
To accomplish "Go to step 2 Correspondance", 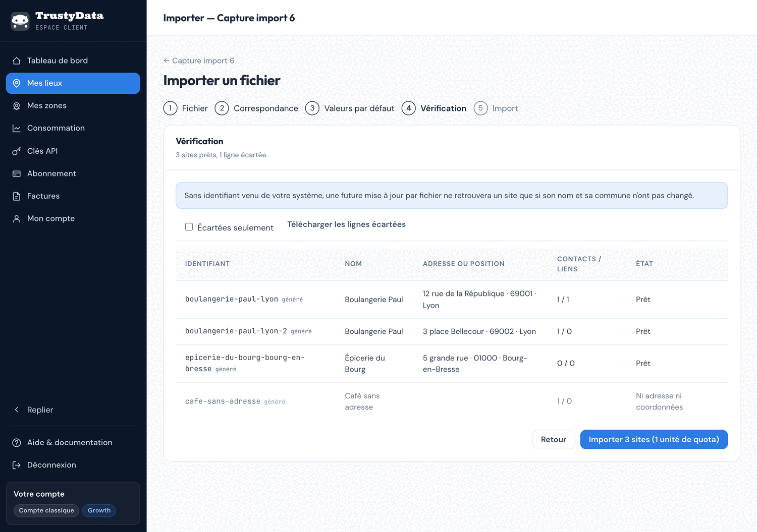I will (x=256, y=108).
